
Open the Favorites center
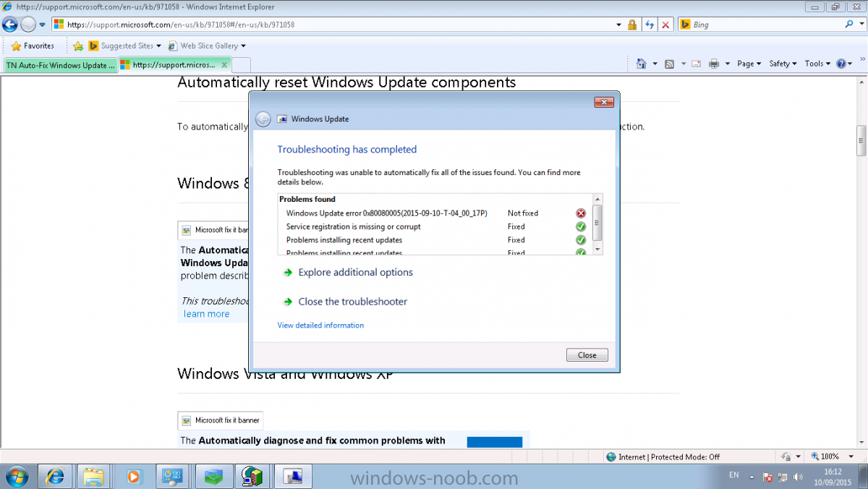coord(33,46)
